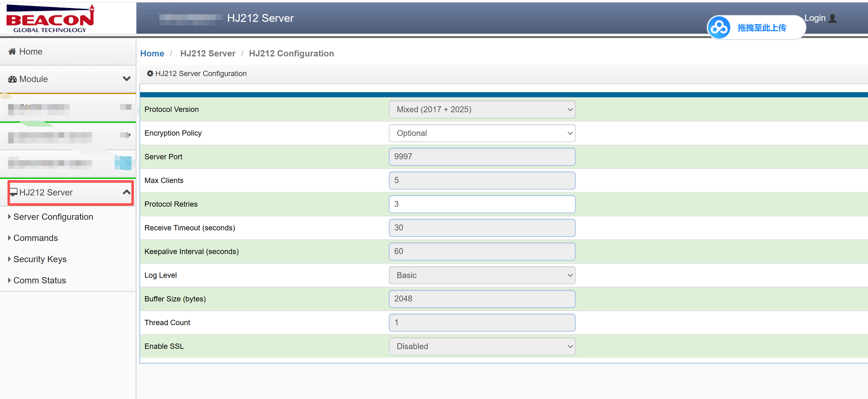Click the Thread Count label

(167, 323)
